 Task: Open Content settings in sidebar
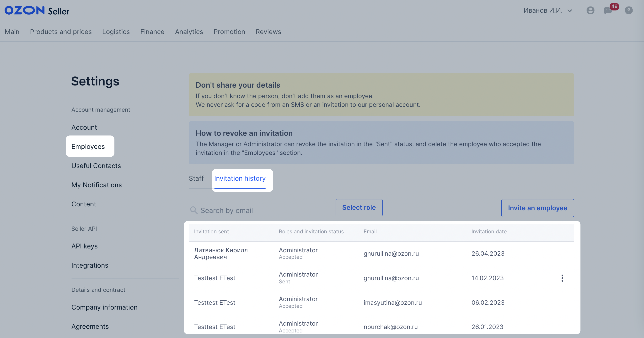(x=84, y=204)
